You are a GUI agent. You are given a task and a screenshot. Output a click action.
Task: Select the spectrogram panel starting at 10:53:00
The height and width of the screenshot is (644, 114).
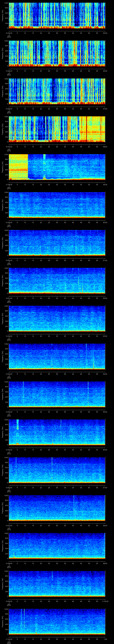pos(57,357)
